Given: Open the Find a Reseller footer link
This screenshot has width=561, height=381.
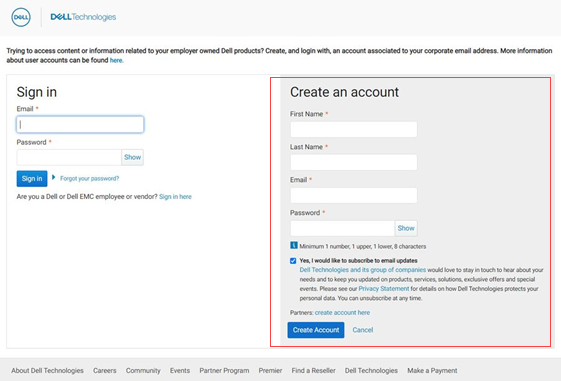Looking at the screenshot, I should 313,371.
